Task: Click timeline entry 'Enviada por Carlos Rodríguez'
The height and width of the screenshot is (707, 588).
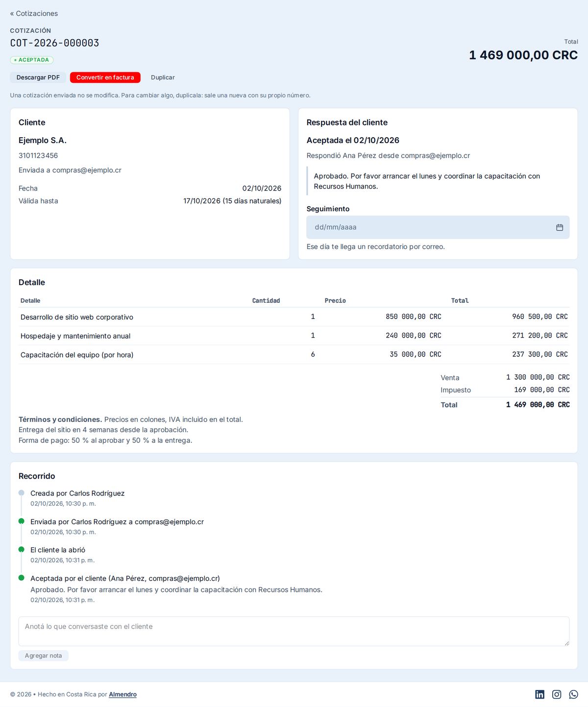Action: 117,522
